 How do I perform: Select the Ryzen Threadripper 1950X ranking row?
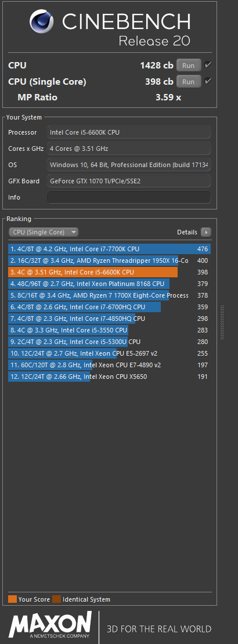(109, 261)
